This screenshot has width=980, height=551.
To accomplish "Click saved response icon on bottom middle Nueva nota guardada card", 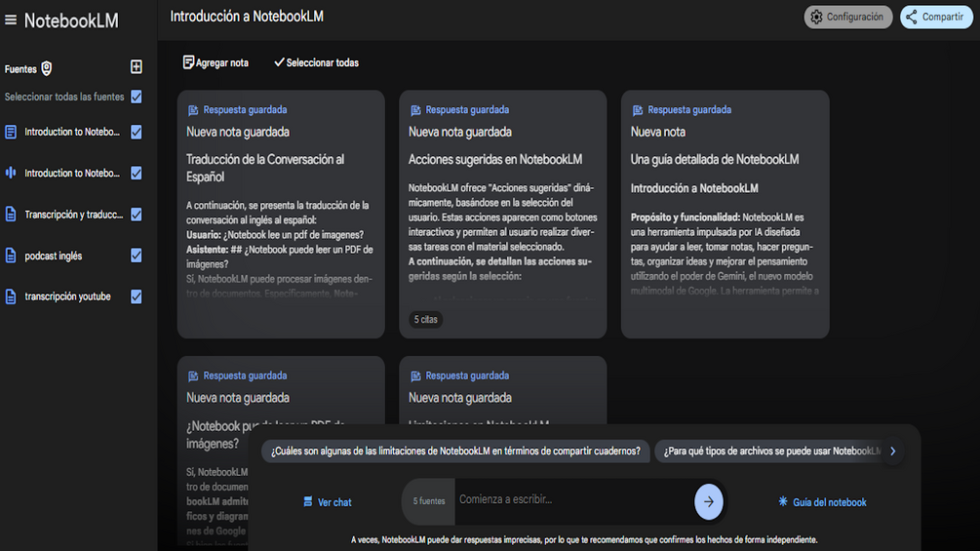I will (415, 376).
